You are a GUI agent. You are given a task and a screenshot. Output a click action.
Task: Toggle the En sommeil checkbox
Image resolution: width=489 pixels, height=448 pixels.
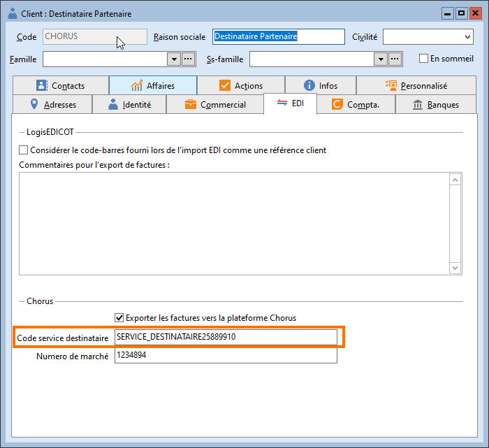423,59
